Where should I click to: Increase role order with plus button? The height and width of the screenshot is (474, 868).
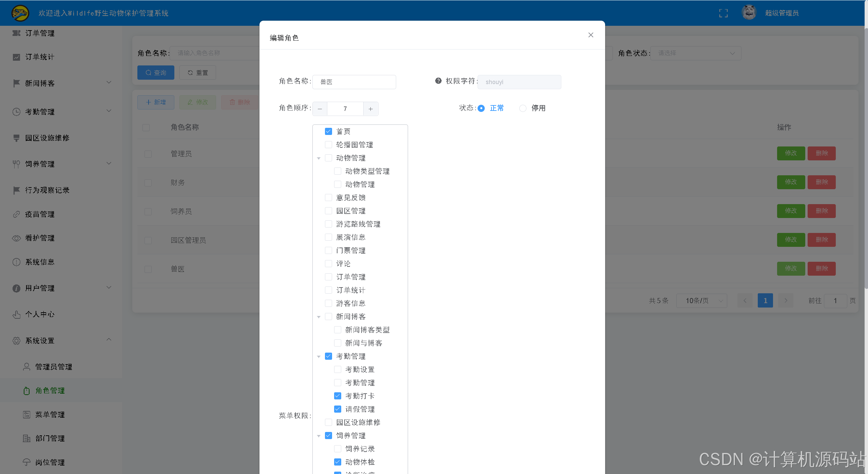coord(371,109)
